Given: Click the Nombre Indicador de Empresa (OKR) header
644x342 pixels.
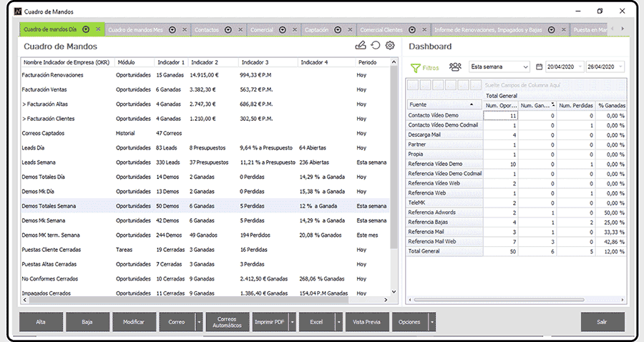Looking at the screenshot, I should [x=67, y=62].
